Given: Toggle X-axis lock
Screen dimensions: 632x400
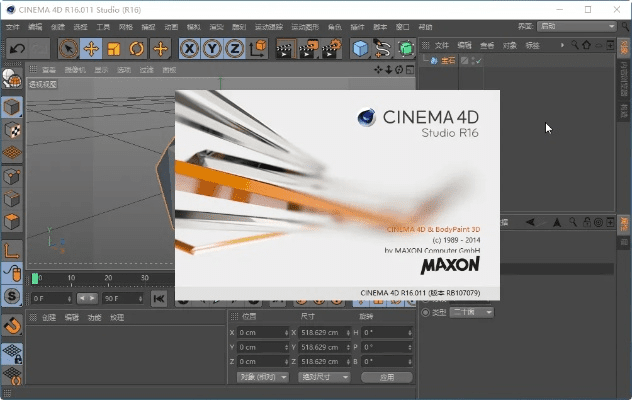Looking at the screenshot, I should point(190,48).
